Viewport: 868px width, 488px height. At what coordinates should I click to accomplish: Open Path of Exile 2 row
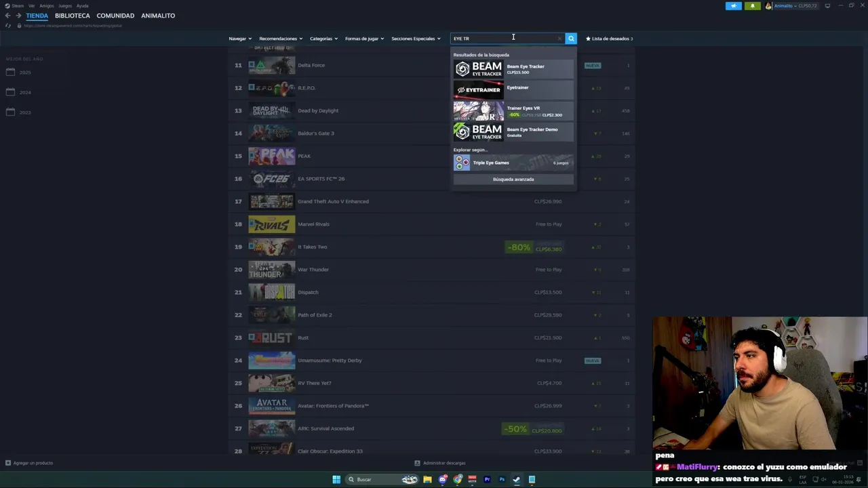pos(431,314)
